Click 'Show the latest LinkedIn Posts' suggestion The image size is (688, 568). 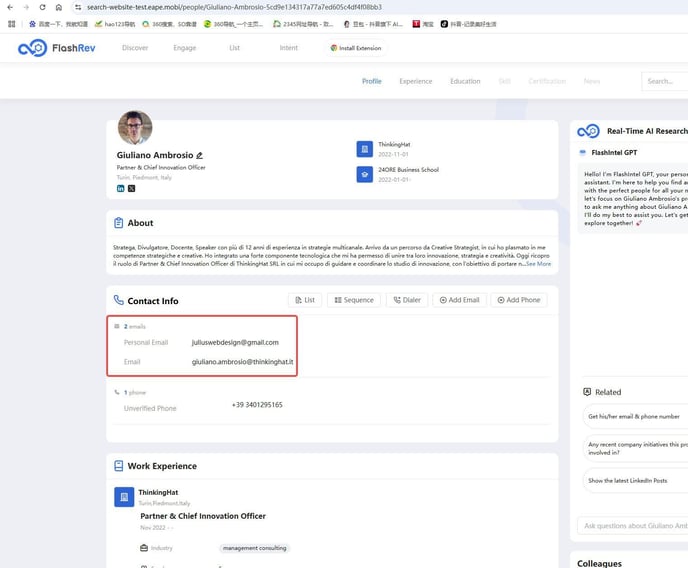tap(636, 481)
